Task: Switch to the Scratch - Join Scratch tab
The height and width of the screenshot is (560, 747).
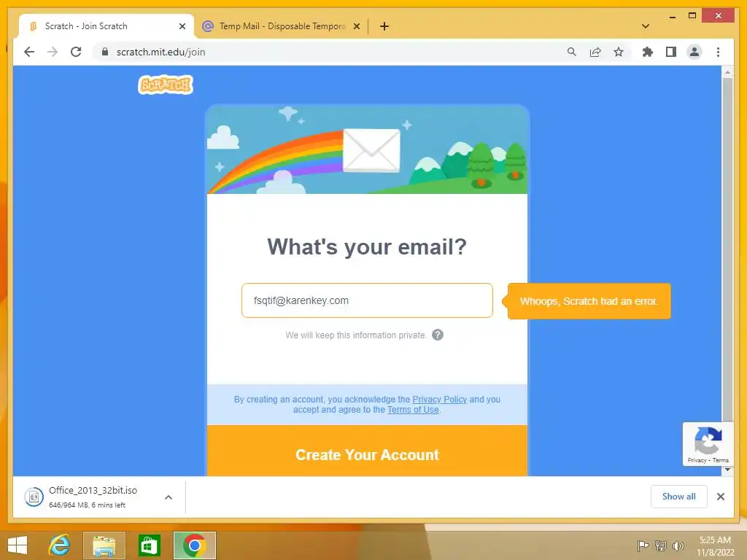Action: click(107, 26)
